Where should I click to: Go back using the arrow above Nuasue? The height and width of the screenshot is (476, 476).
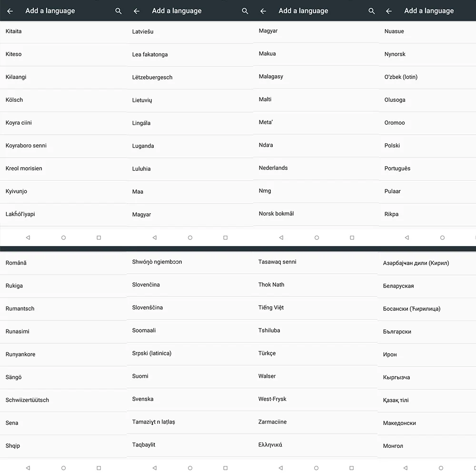[389, 11]
